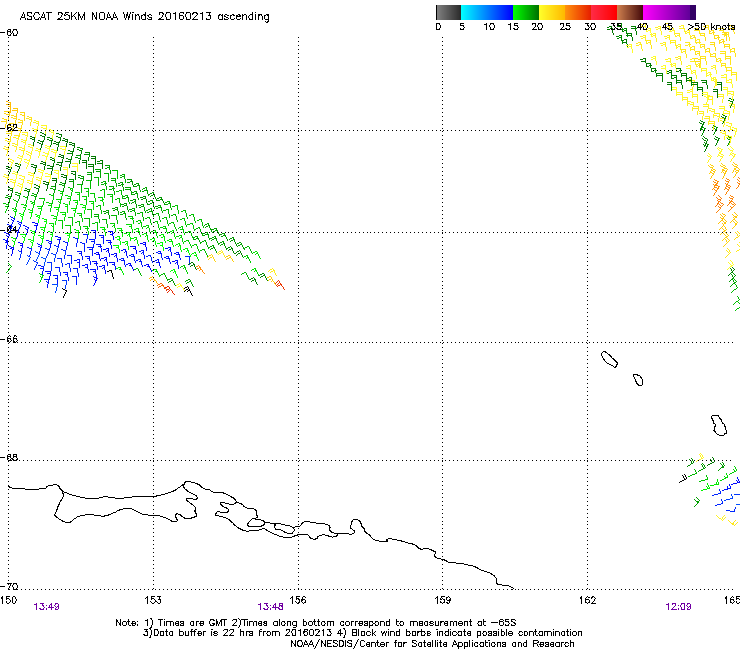This screenshot has width=740, height=650.
Task: Click the purple '13:48' swath time label
Action: [270, 607]
